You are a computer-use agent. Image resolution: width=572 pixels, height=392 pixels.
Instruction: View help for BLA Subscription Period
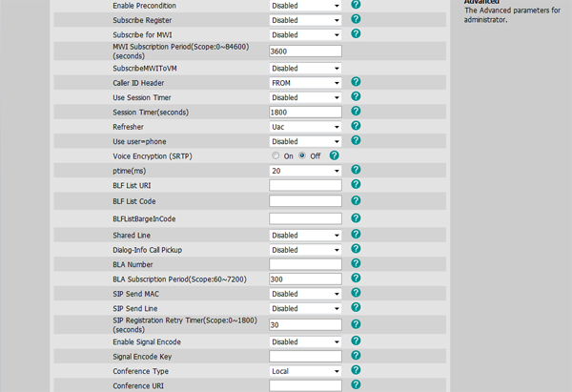pyautogui.click(x=356, y=279)
